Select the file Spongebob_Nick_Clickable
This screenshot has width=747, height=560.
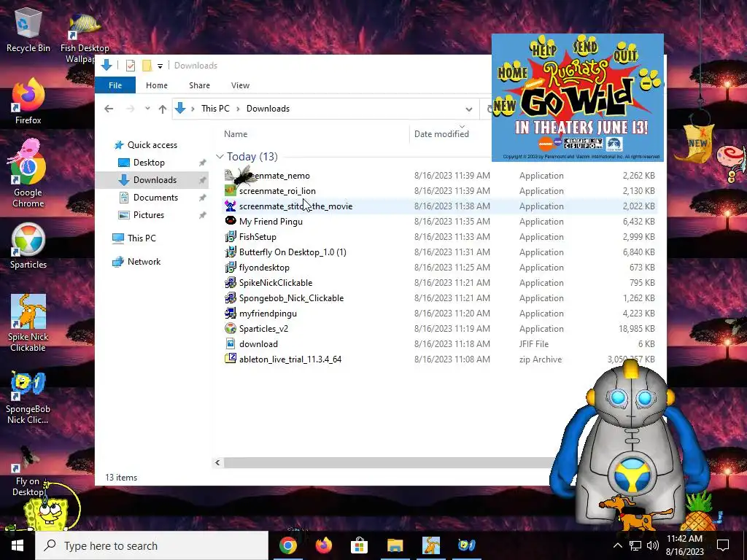291,297
